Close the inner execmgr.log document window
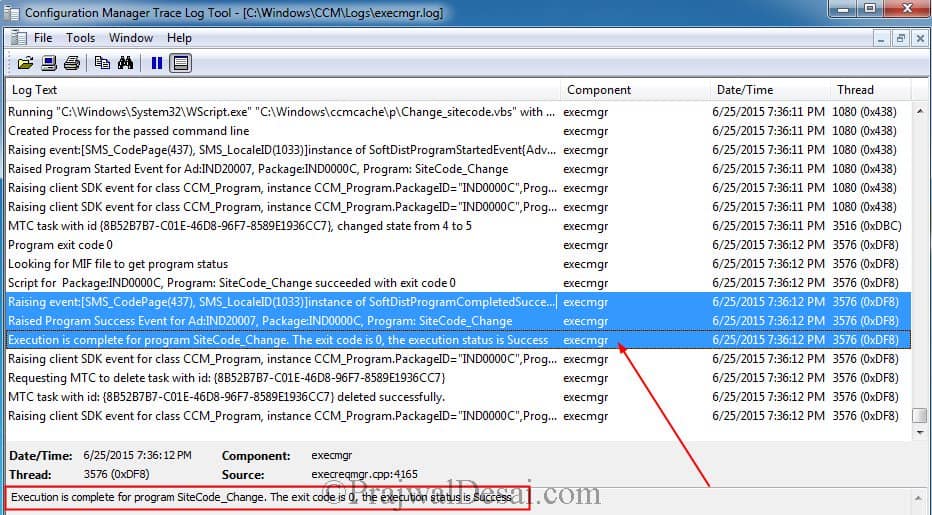Screen dimensions: 932x515 [920, 39]
